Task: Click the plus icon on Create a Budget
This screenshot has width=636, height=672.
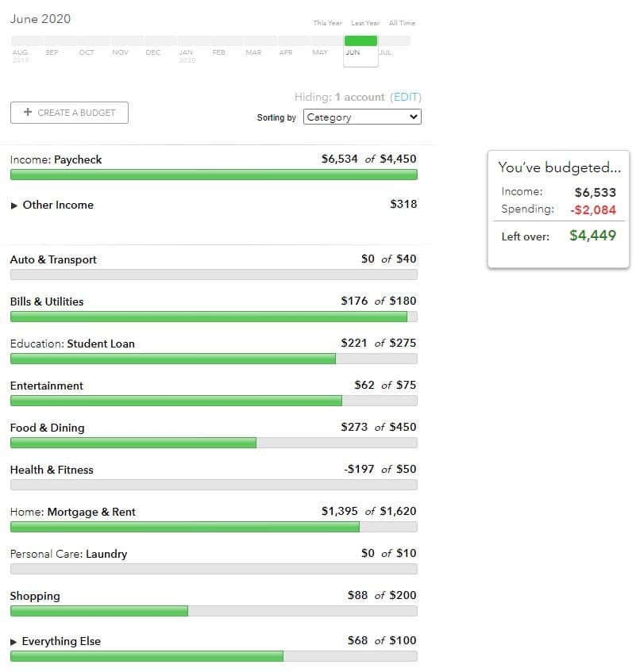Action: (28, 113)
